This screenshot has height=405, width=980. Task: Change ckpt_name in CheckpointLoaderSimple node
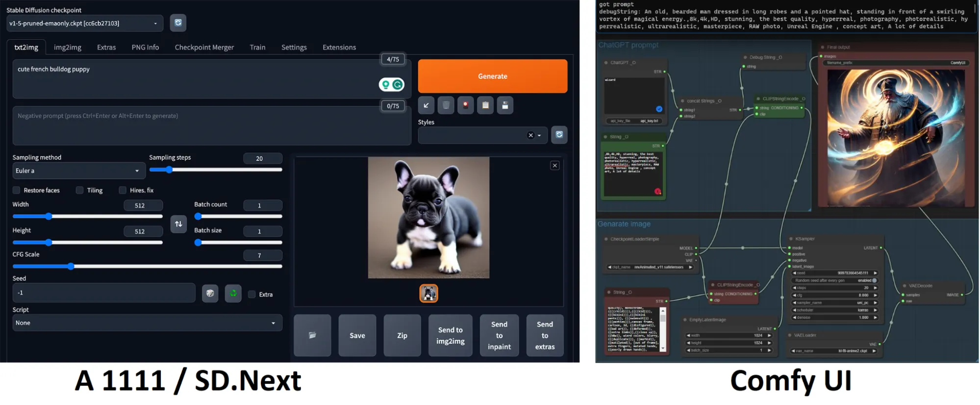pyautogui.click(x=650, y=267)
